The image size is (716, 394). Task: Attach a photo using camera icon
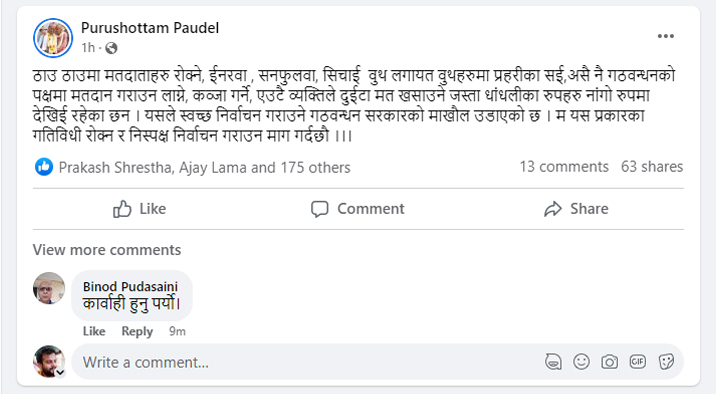click(x=610, y=362)
